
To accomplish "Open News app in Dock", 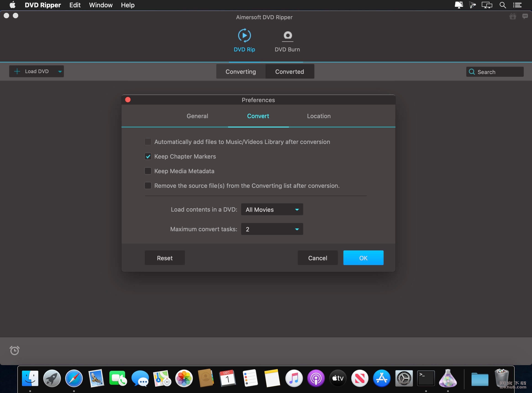I will [360, 378].
